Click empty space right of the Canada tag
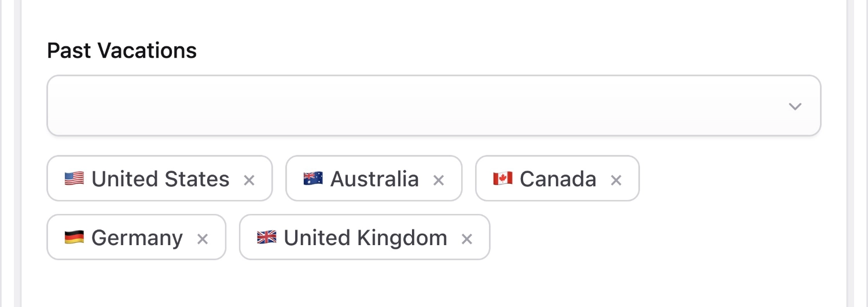Screen dimensions: 868x307 coord(729,179)
